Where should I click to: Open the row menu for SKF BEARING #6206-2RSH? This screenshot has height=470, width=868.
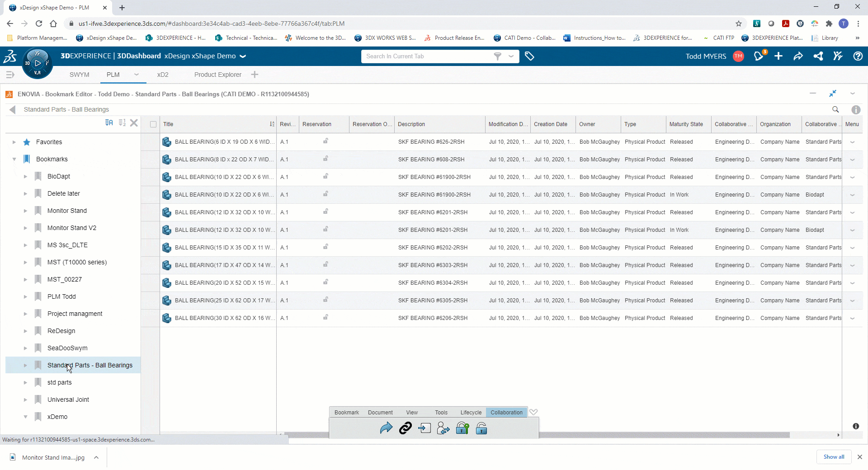tap(852, 318)
